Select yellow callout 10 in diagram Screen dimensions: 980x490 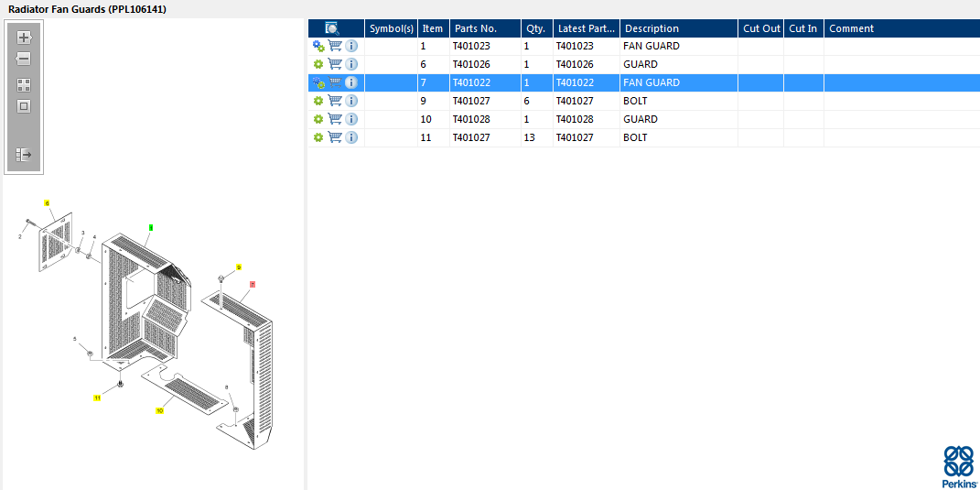pyautogui.click(x=160, y=410)
